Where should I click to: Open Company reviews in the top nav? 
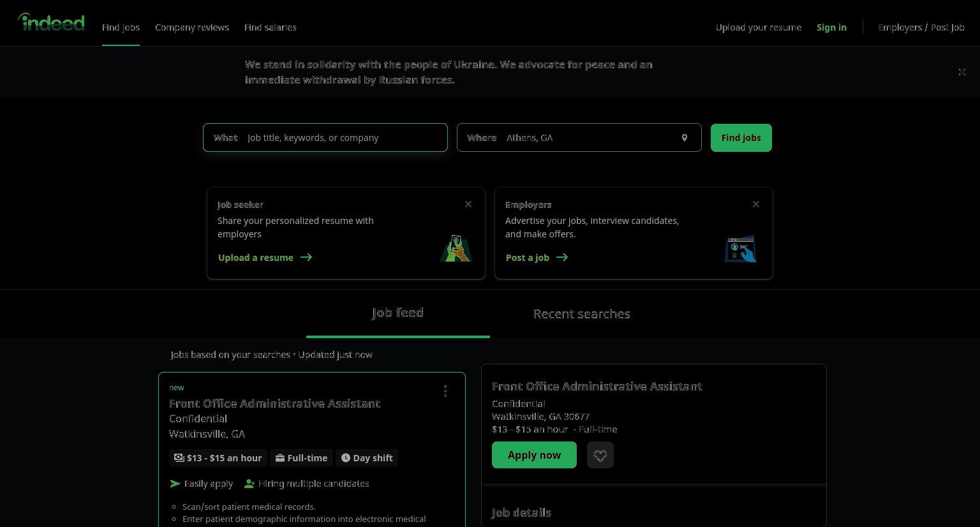pos(192,27)
